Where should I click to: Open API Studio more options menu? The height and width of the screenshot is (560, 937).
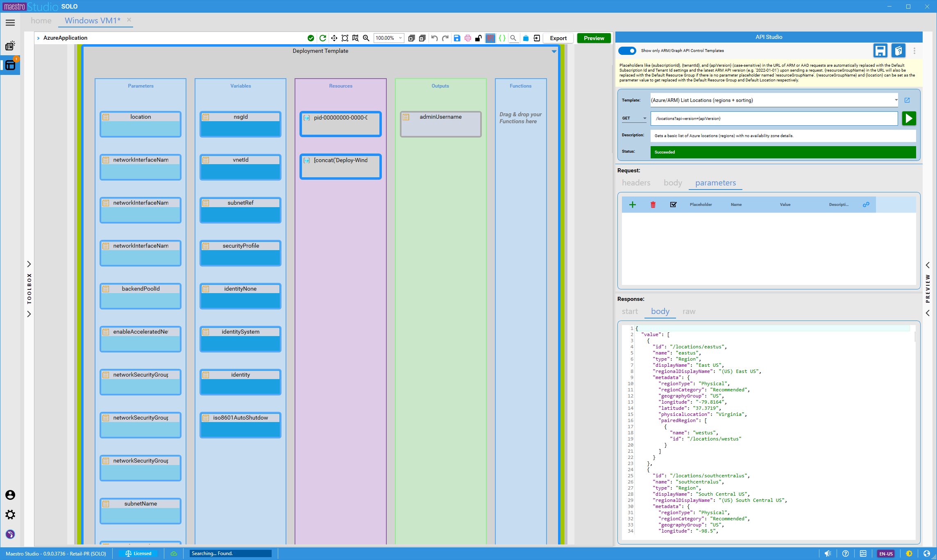pos(914,51)
